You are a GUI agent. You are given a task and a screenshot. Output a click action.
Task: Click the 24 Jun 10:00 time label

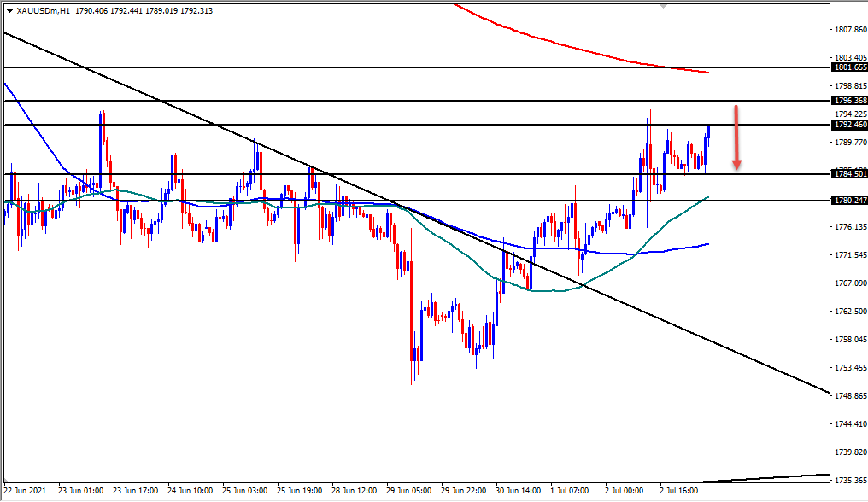coord(191,490)
